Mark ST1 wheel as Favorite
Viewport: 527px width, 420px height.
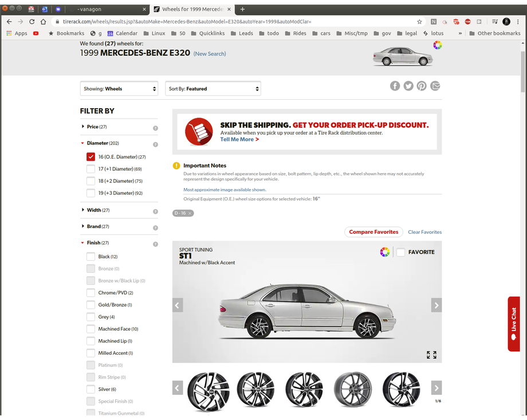(x=400, y=252)
